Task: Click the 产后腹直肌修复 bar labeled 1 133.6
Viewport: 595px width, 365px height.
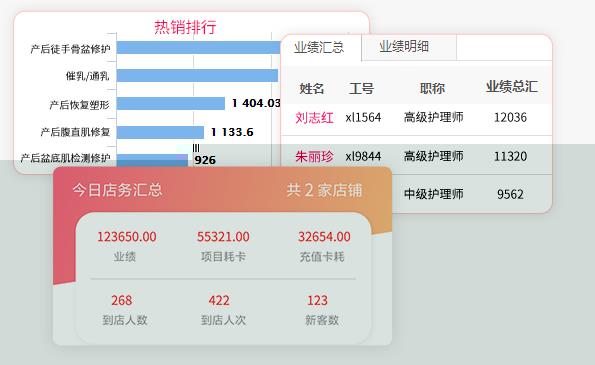Action: coord(160,132)
